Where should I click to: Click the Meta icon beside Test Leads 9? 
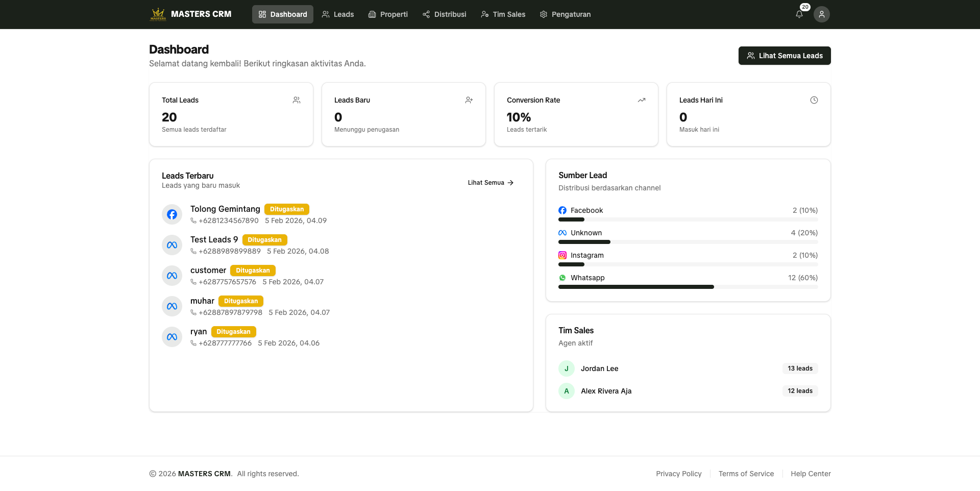pyautogui.click(x=172, y=245)
